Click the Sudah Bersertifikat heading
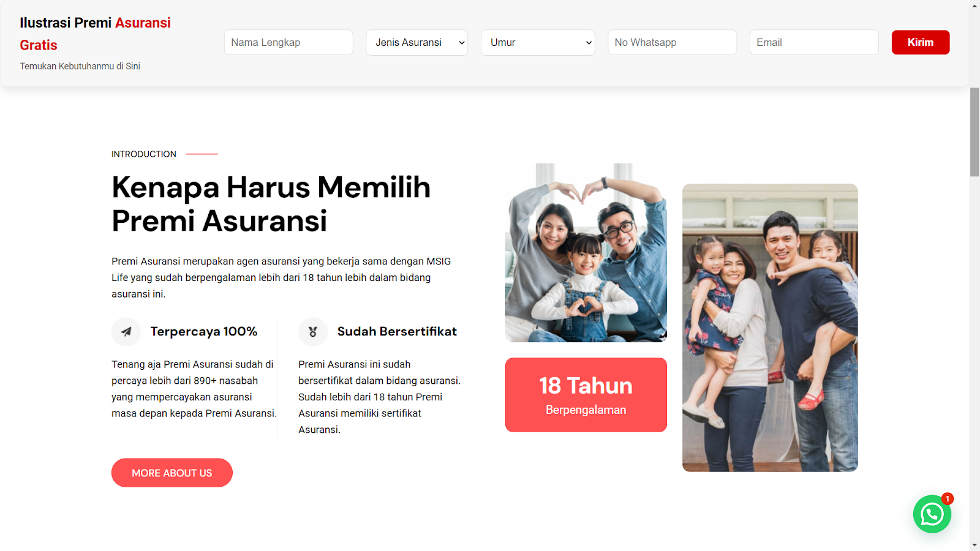 (397, 332)
